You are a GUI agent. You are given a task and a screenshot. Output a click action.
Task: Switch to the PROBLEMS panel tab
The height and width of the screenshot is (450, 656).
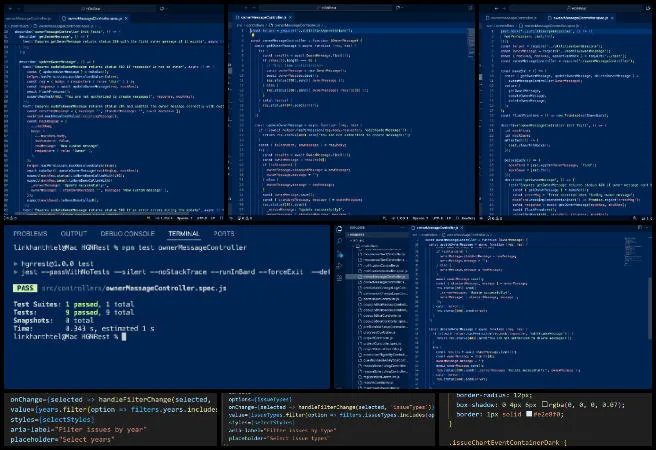(32, 233)
